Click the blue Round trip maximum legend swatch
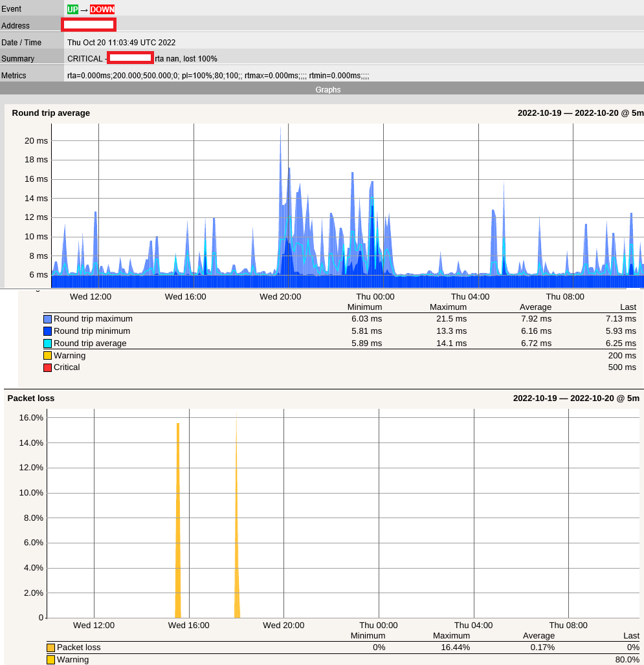This screenshot has width=644, height=665. coord(47,318)
